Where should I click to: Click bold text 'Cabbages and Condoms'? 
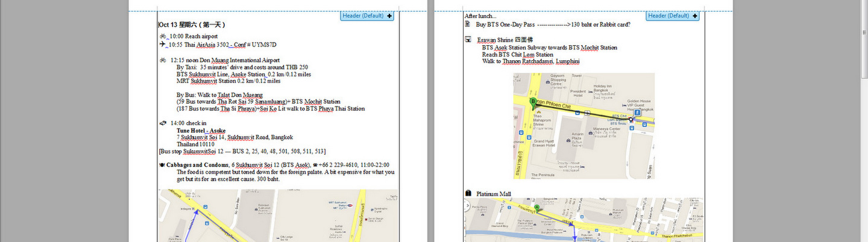click(197, 164)
